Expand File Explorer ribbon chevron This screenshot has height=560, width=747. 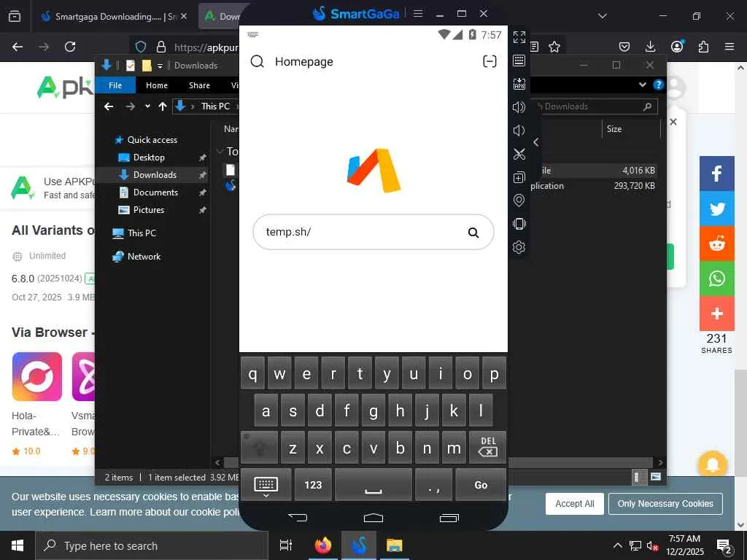point(642,85)
